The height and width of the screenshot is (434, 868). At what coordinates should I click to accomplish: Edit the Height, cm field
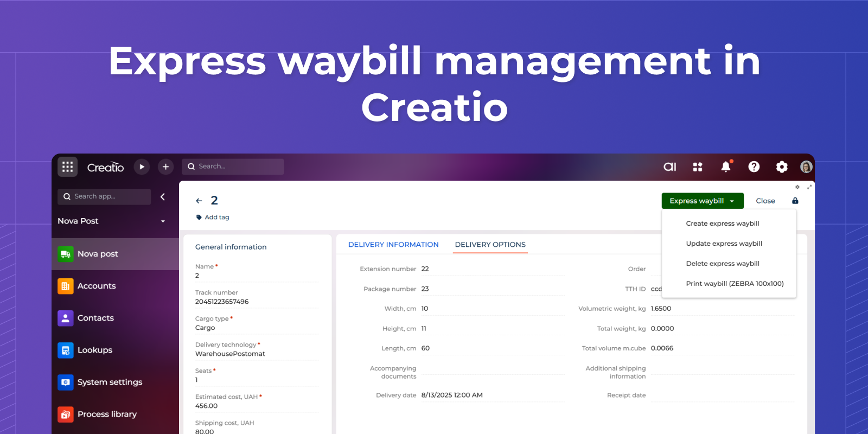(x=492, y=329)
